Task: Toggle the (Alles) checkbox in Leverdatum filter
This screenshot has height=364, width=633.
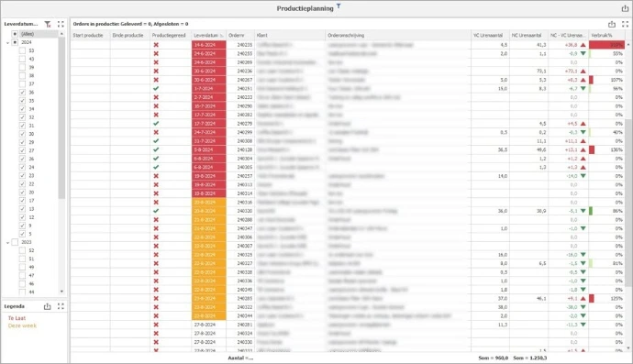Action: coord(15,34)
